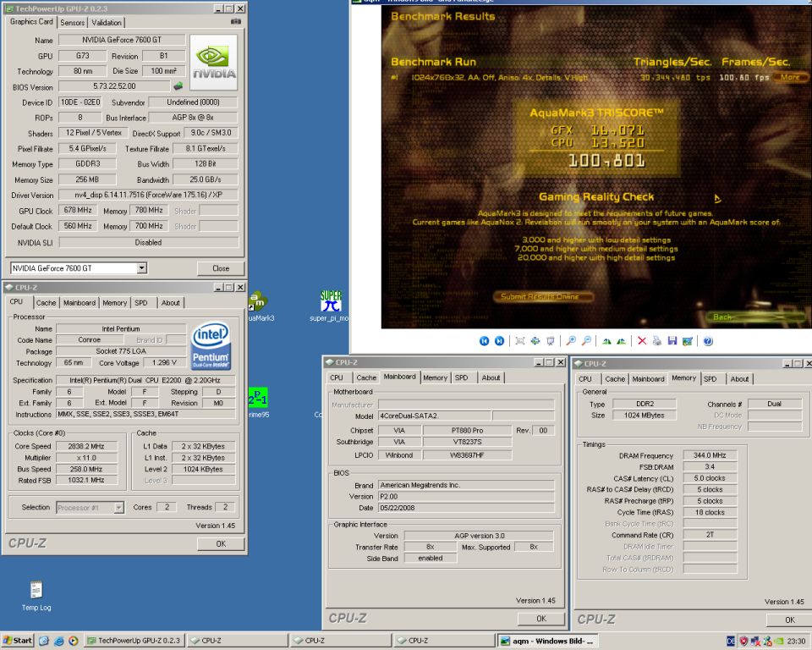This screenshot has height=650, width=812.
Task: Click the Bus Interface AGP 8x @ 8x field
Action: (193, 118)
